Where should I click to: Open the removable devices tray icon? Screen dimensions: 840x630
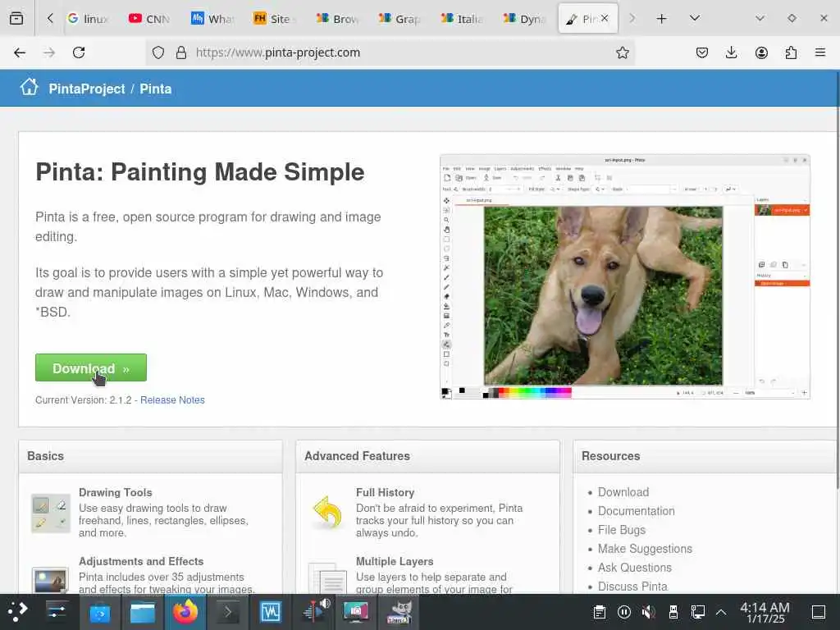tap(673, 612)
